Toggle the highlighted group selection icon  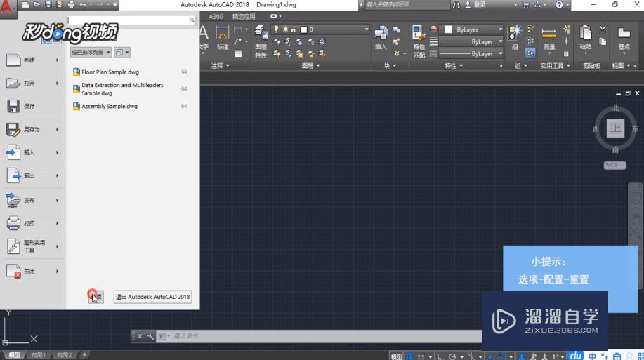[x=530, y=53]
